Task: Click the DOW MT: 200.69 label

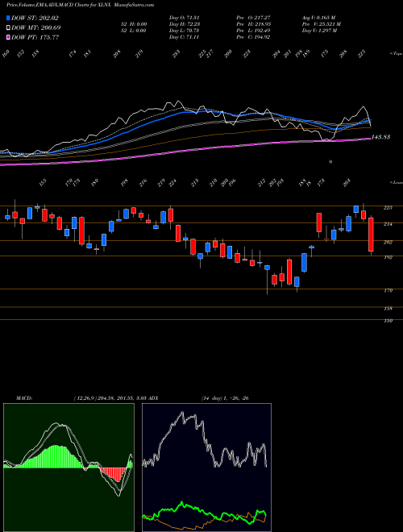Action: [x=35, y=27]
